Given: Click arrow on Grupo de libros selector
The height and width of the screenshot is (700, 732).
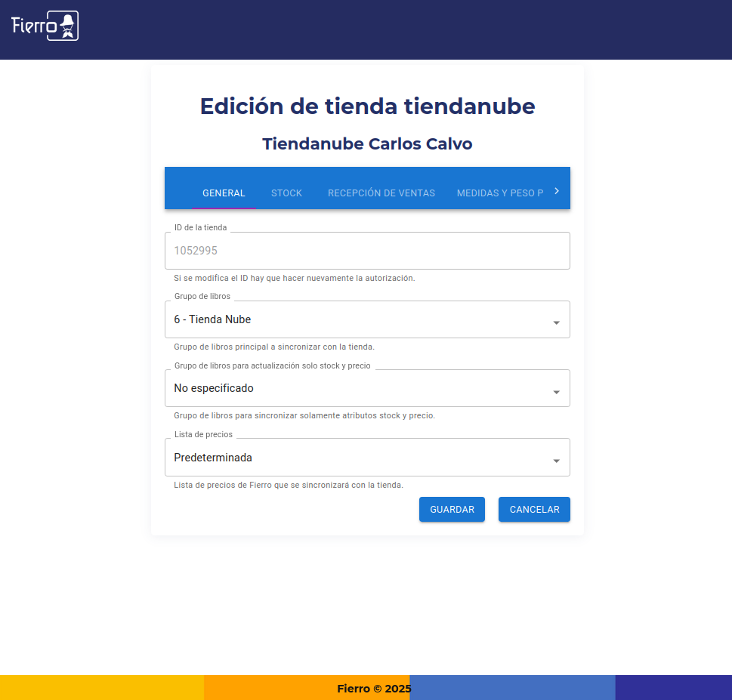Looking at the screenshot, I should point(556,322).
